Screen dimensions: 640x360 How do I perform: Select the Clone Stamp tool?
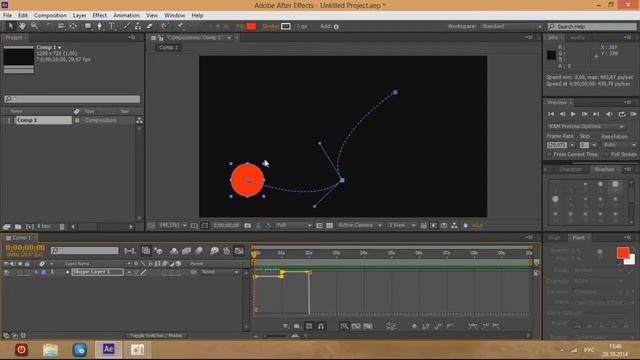coord(138,26)
